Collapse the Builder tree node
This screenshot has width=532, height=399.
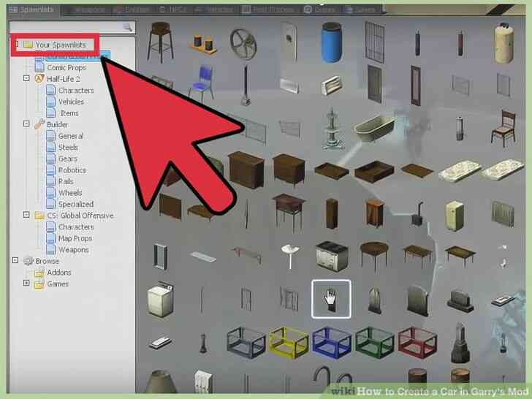coord(26,123)
